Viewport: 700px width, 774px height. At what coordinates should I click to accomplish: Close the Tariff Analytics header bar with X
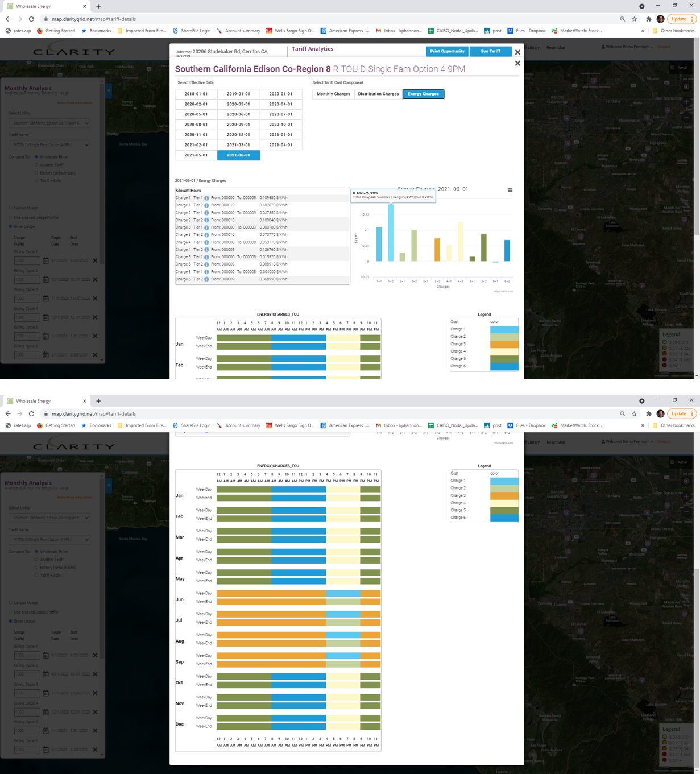(x=517, y=52)
